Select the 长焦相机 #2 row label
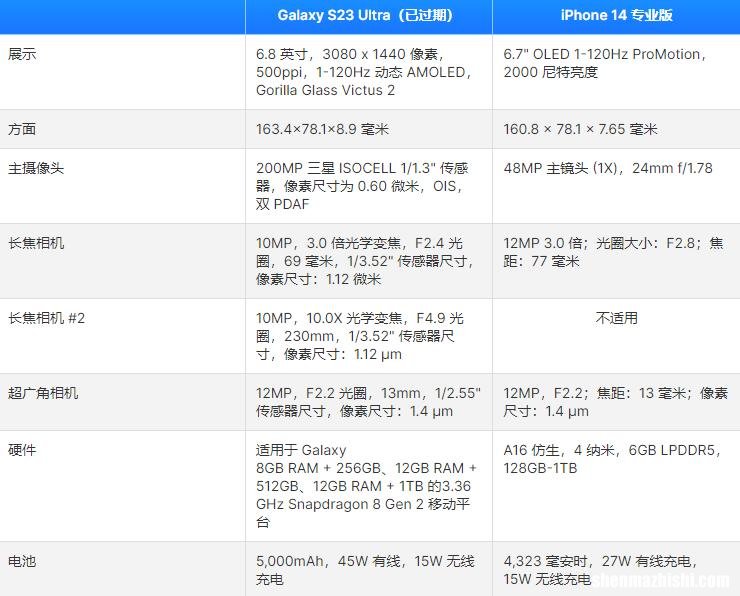Screen dimensions: 740x596 tap(46, 319)
